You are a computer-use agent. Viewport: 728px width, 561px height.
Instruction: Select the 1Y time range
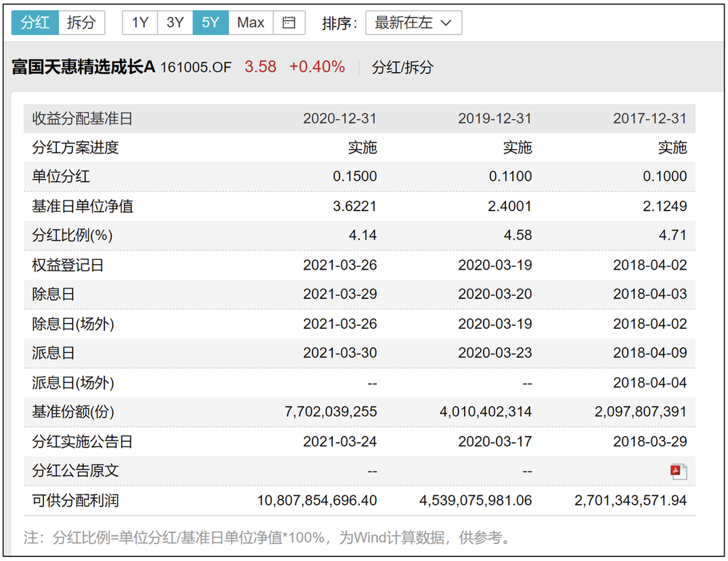(x=140, y=23)
